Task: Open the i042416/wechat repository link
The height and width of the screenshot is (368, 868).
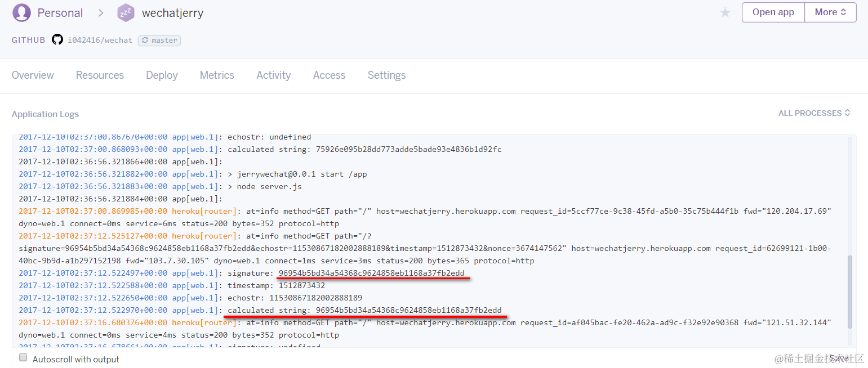Action: point(100,40)
